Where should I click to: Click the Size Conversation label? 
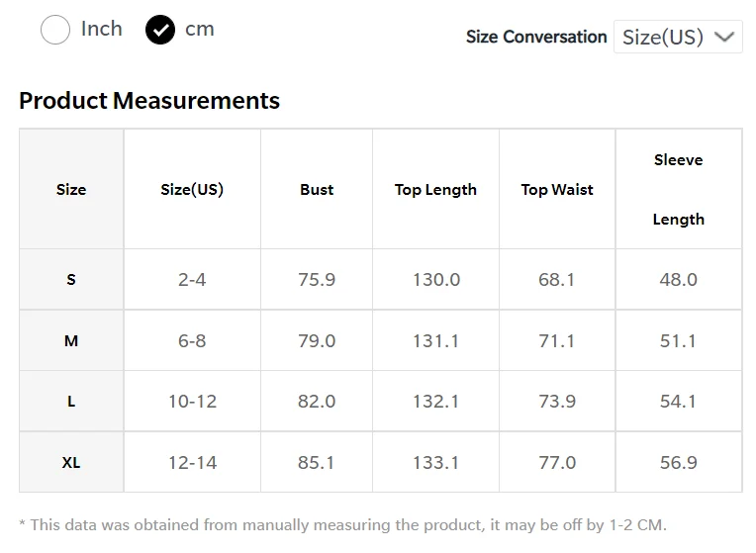536,37
